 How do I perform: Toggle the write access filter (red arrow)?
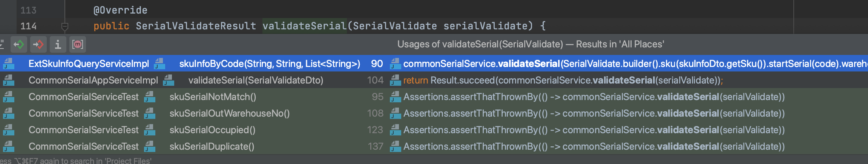pyautogui.click(x=38, y=44)
